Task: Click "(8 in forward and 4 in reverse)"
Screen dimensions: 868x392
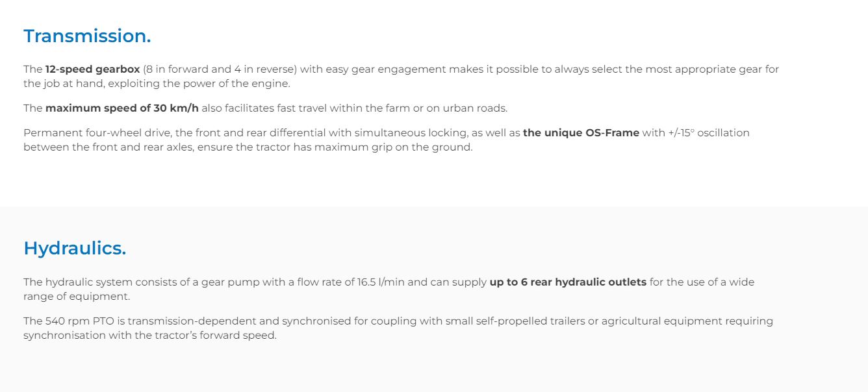Action: pyautogui.click(x=220, y=69)
